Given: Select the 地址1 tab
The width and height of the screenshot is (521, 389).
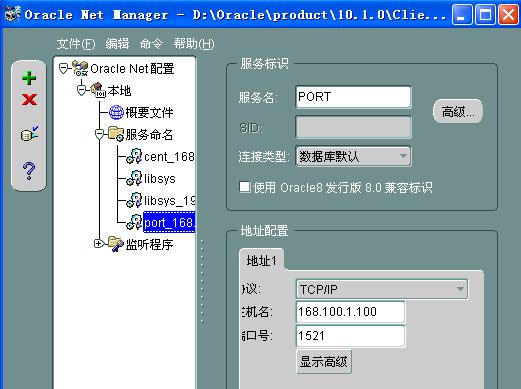Looking at the screenshot, I should 262,260.
